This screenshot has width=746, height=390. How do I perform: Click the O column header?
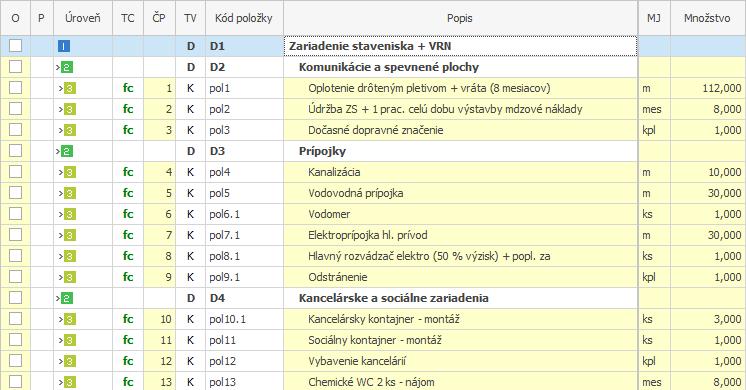click(x=15, y=18)
